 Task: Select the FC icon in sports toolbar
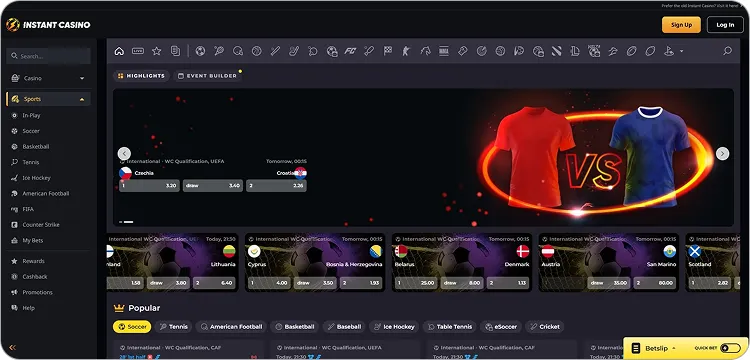350,51
